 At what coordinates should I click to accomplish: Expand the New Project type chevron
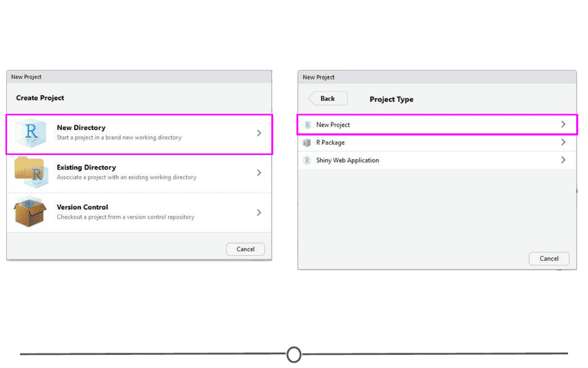[563, 125]
